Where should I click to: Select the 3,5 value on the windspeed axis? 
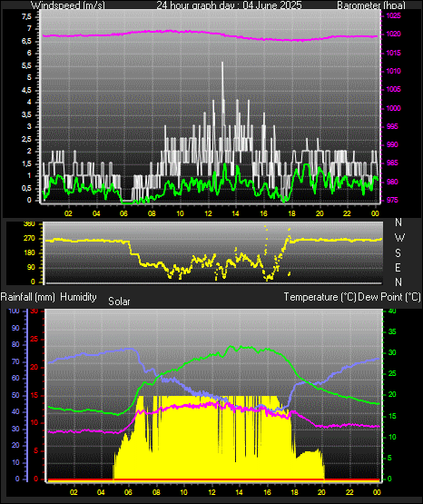pyautogui.click(x=26, y=114)
